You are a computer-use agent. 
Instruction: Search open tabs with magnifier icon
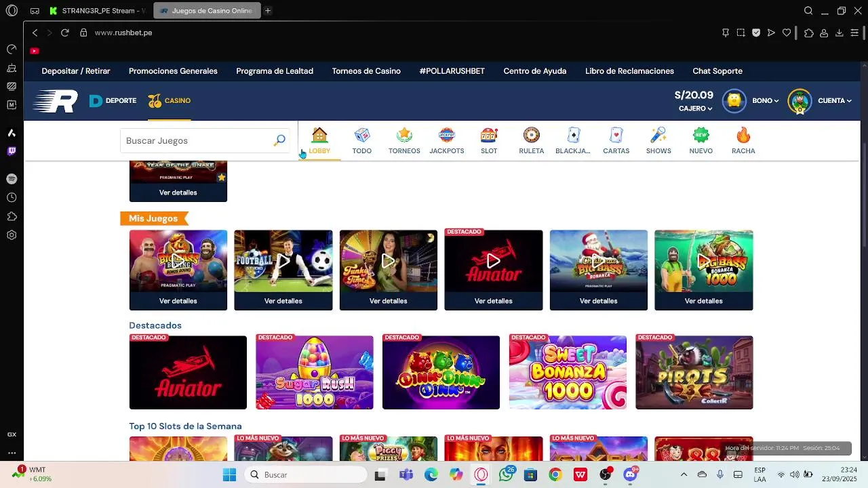tap(808, 11)
